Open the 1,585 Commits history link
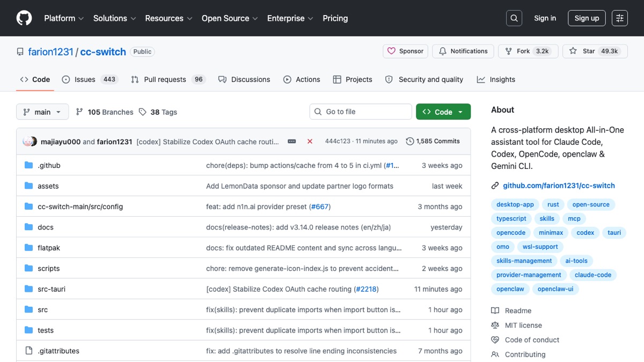The width and height of the screenshot is (644, 362). click(x=433, y=142)
